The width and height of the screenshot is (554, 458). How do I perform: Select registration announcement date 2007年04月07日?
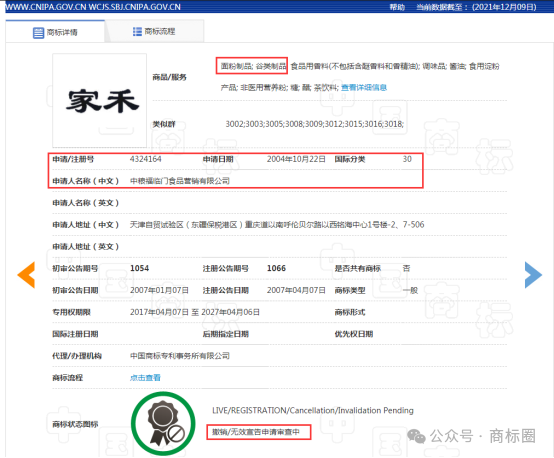coord(296,290)
